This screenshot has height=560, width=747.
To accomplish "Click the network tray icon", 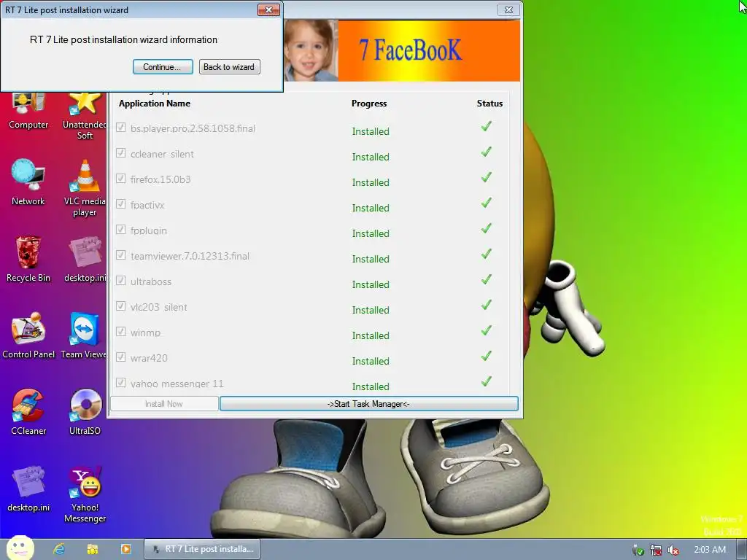I will [656, 550].
